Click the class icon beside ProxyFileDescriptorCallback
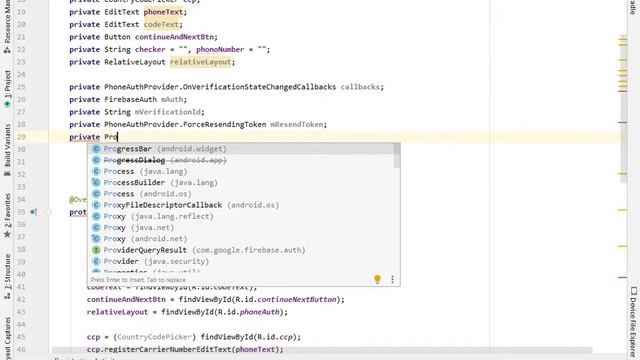The image size is (640, 360). coord(96,205)
